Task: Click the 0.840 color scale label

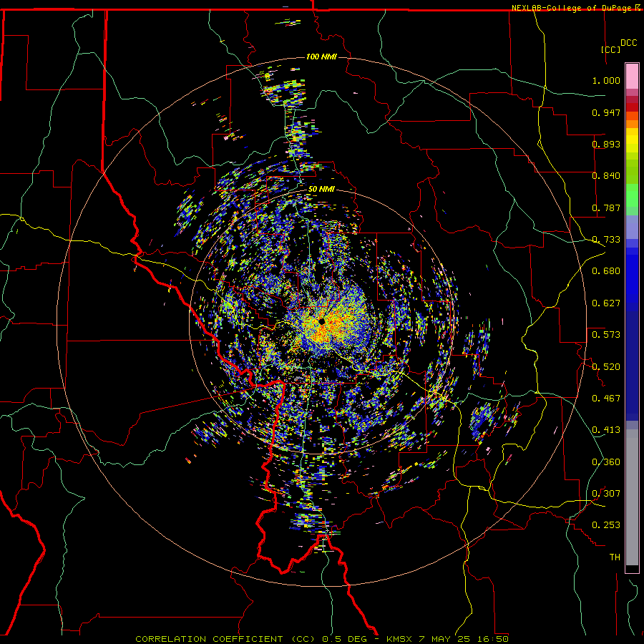Action: (606, 176)
